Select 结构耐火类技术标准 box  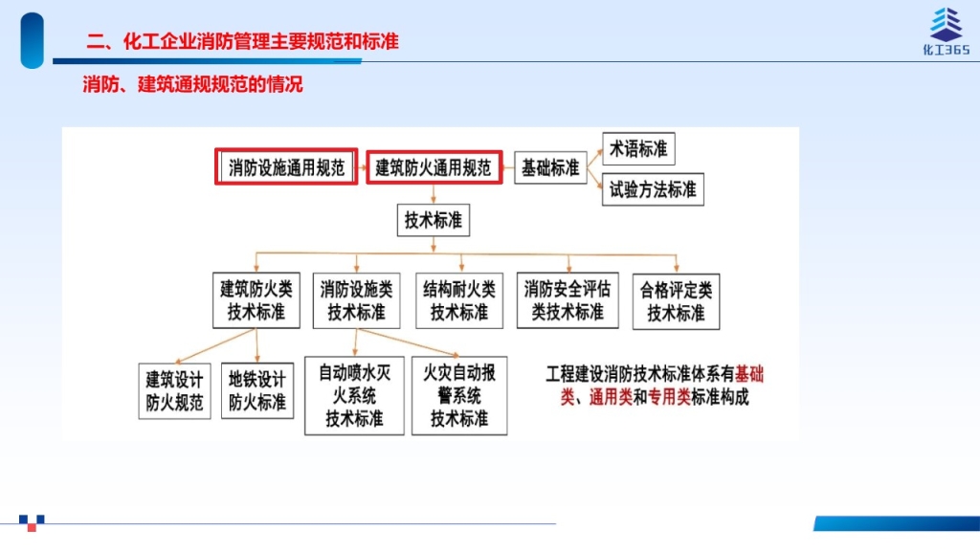[459, 300]
